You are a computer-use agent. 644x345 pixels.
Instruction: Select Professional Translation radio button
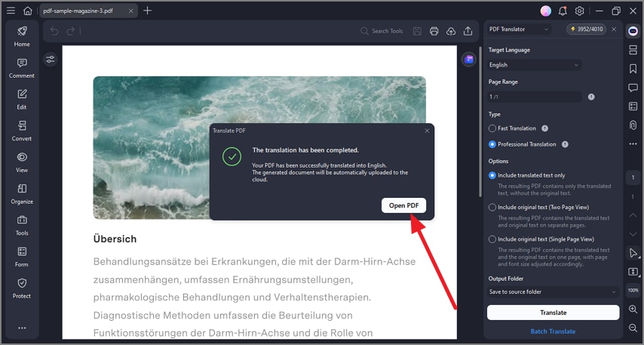pos(492,144)
